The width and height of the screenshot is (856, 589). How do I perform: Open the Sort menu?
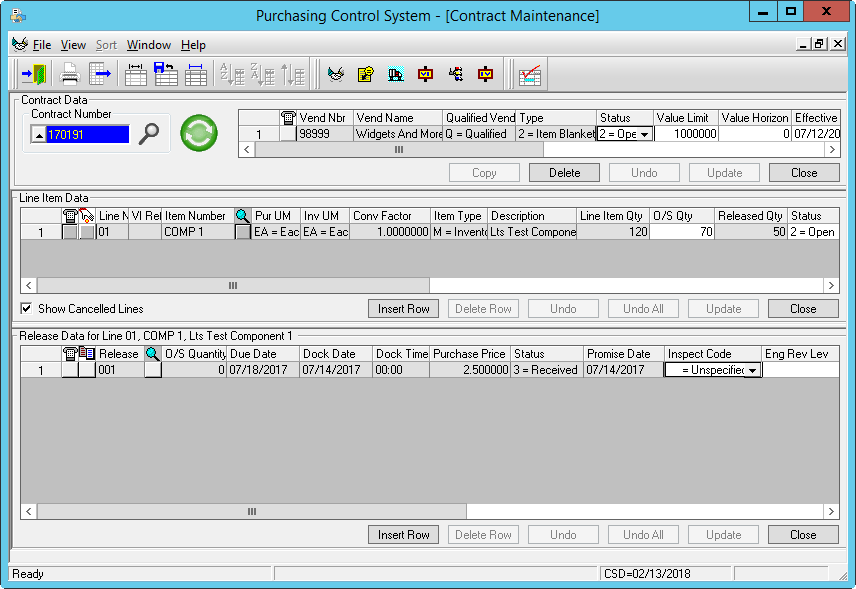[106, 45]
